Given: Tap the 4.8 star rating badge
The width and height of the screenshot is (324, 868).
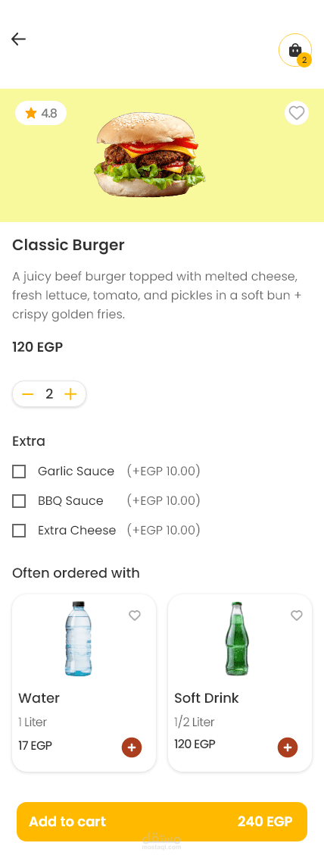Looking at the screenshot, I should 41,114.
